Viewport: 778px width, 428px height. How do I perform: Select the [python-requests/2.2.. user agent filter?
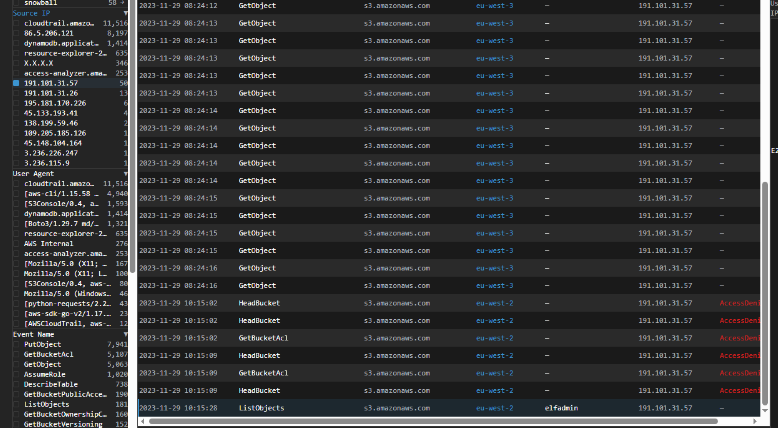[x=16, y=304]
